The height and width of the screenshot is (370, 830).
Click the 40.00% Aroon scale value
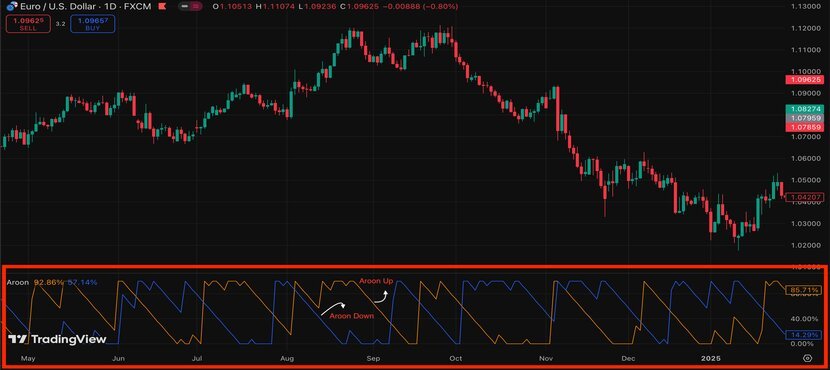click(x=805, y=319)
